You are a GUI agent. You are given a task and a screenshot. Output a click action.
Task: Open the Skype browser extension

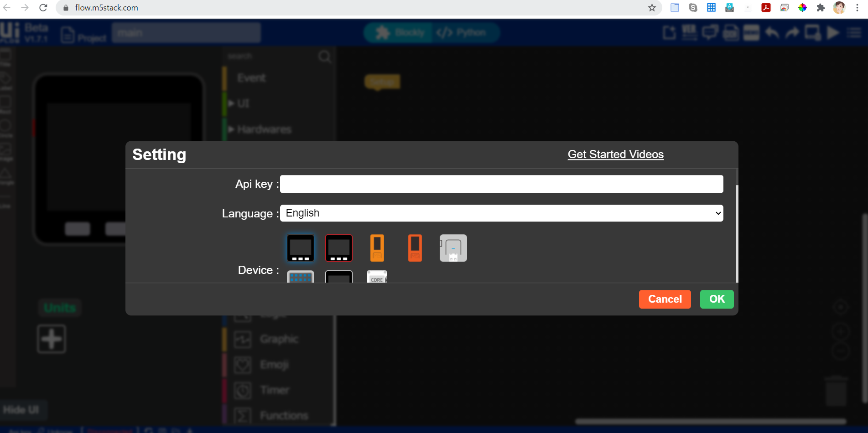point(693,8)
